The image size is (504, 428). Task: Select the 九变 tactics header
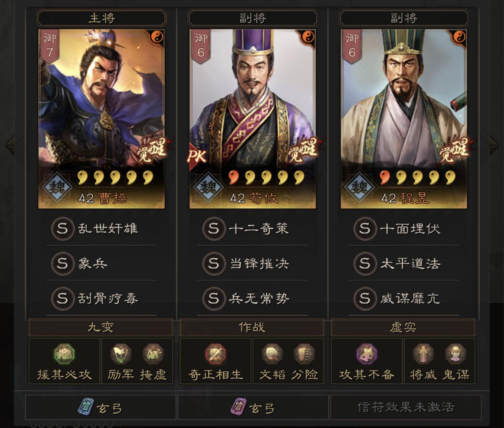click(x=101, y=327)
